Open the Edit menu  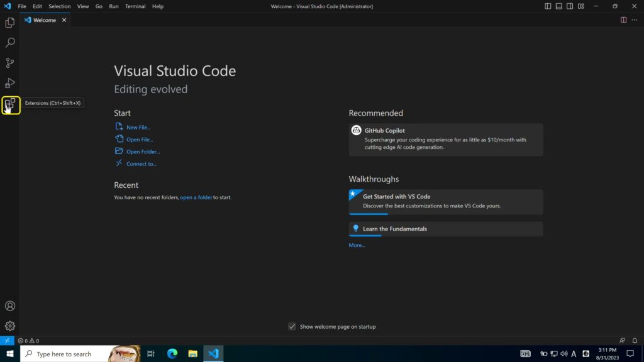[x=37, y=6]
